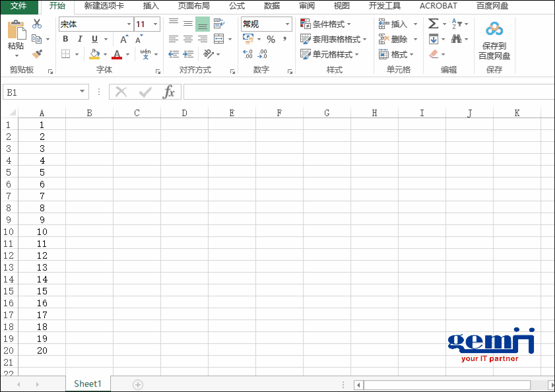The height and width of the screenshot is (392, 555).
Task: Click the Percent Style icon
Action: click(x=271, y=40)
